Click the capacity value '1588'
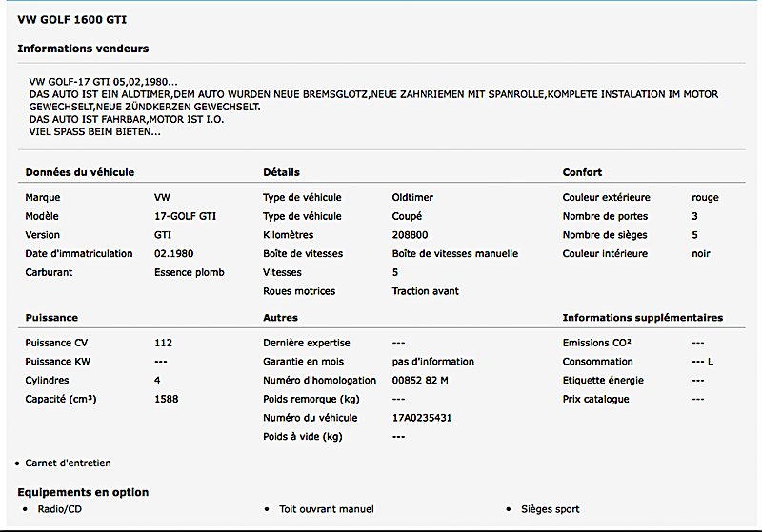 point(166,399)
